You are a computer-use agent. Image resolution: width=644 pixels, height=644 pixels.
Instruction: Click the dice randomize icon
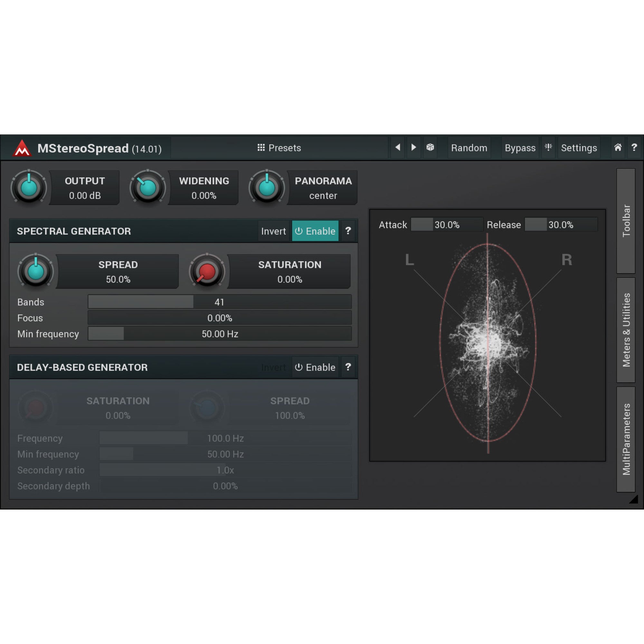pyautogui.click(x=430, y=147)
